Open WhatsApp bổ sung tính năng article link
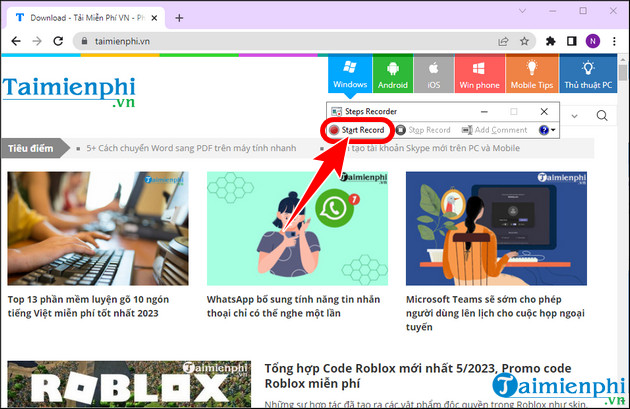630x409 pixels. coord(293,306)
